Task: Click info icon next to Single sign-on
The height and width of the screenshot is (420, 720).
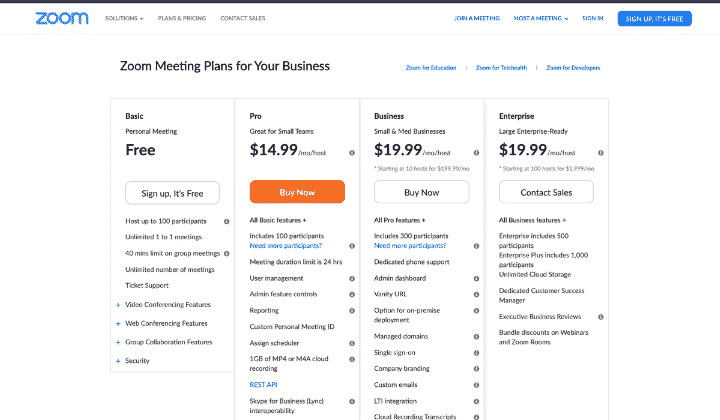Action: 476,353
